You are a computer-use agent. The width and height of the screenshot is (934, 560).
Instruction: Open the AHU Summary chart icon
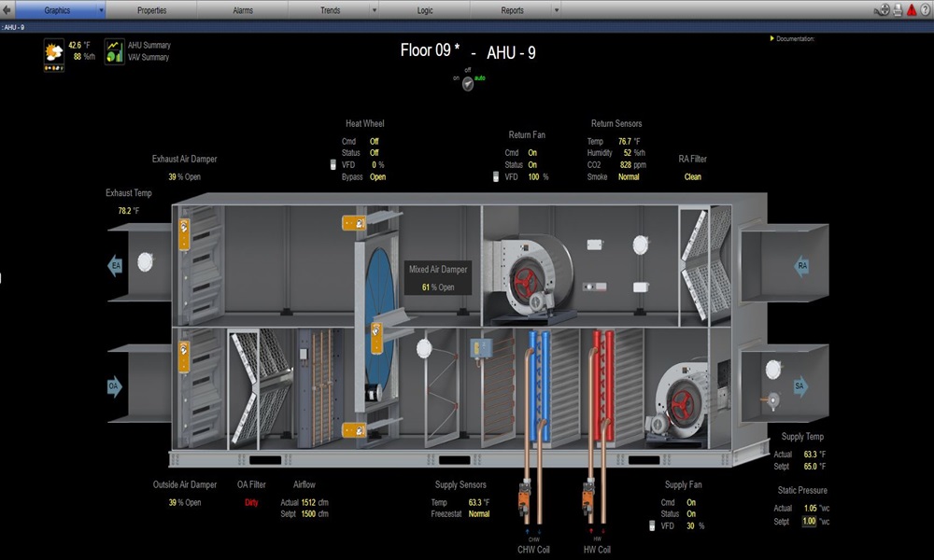click(114, 50)
